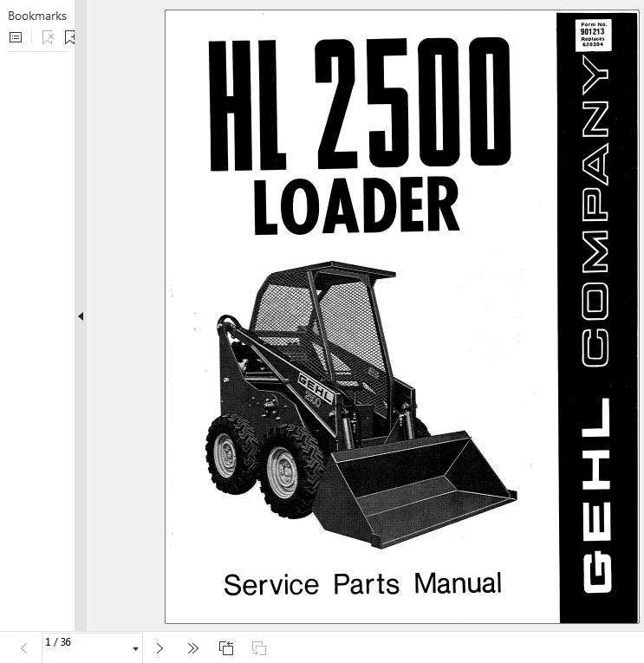
Task: Collapse the Bookmarks panel with arrow
Action: coord(81,316)
